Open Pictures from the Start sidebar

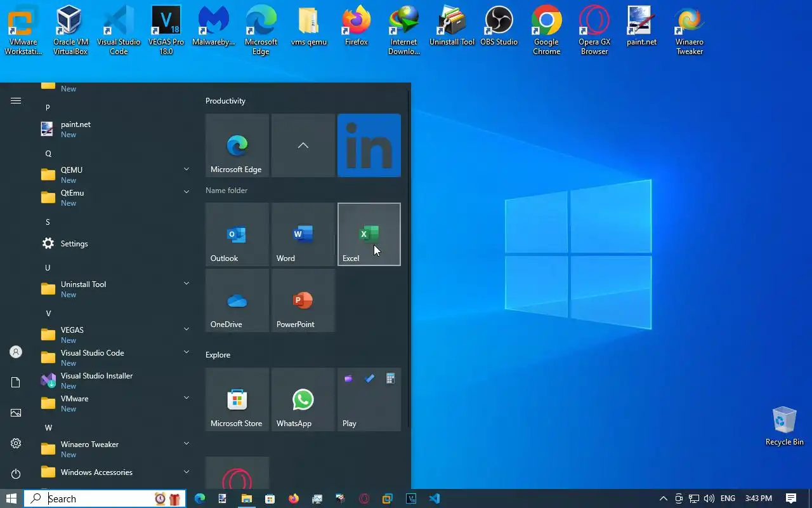click(16, 413)
